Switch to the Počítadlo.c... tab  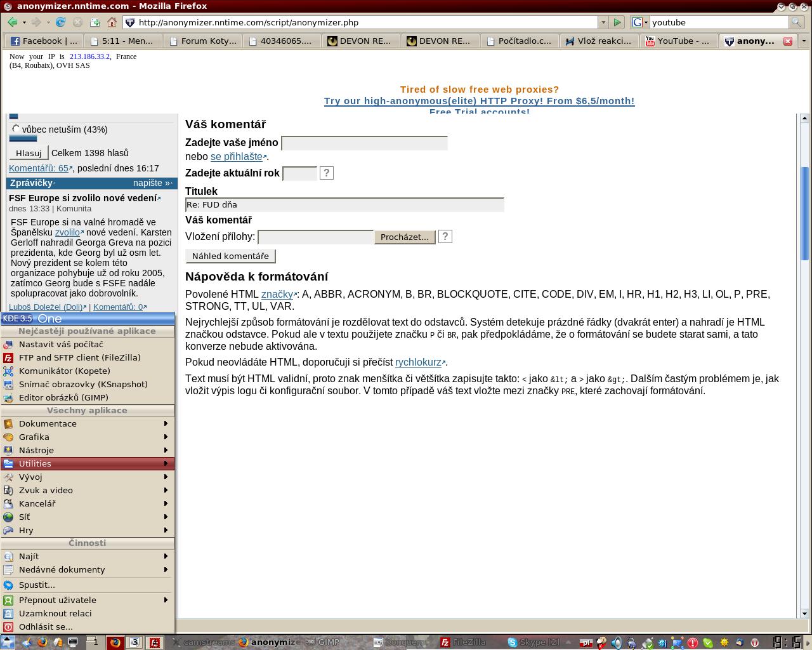(520, 41)
